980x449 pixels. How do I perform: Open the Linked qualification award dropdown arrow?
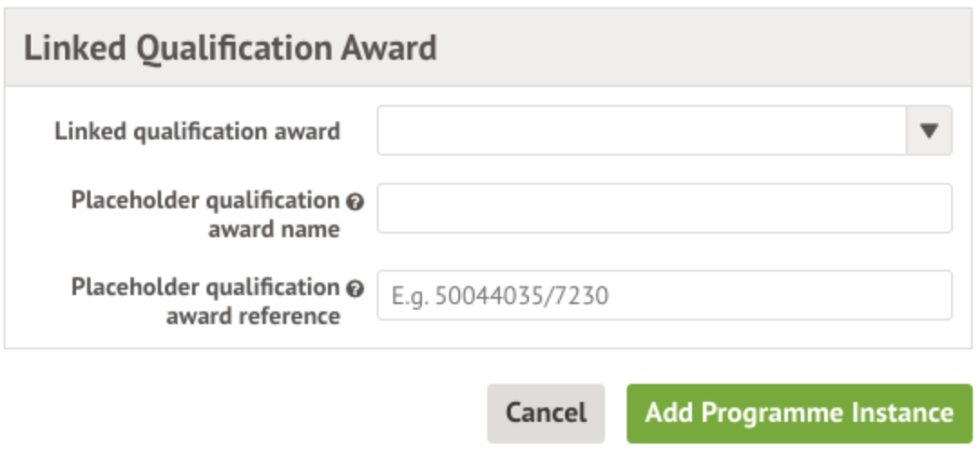point(928,130)
